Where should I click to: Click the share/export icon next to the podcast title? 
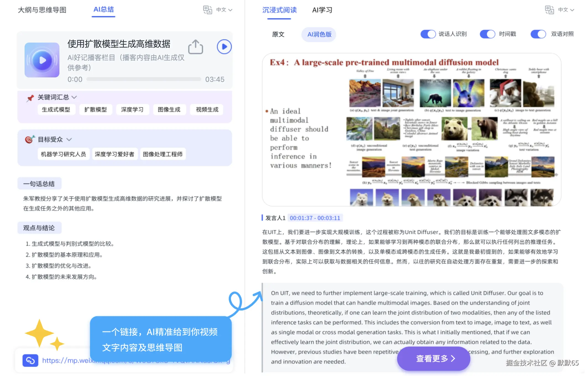click(195, 47)
